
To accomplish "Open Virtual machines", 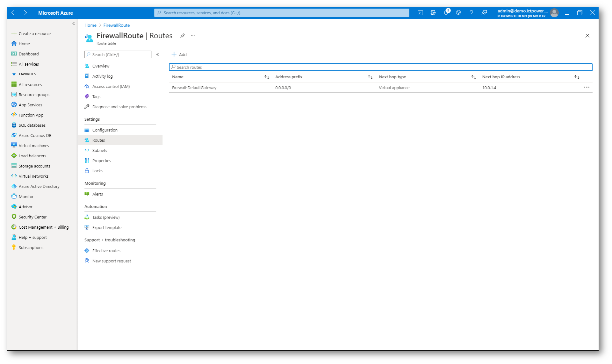I will 34,146.
